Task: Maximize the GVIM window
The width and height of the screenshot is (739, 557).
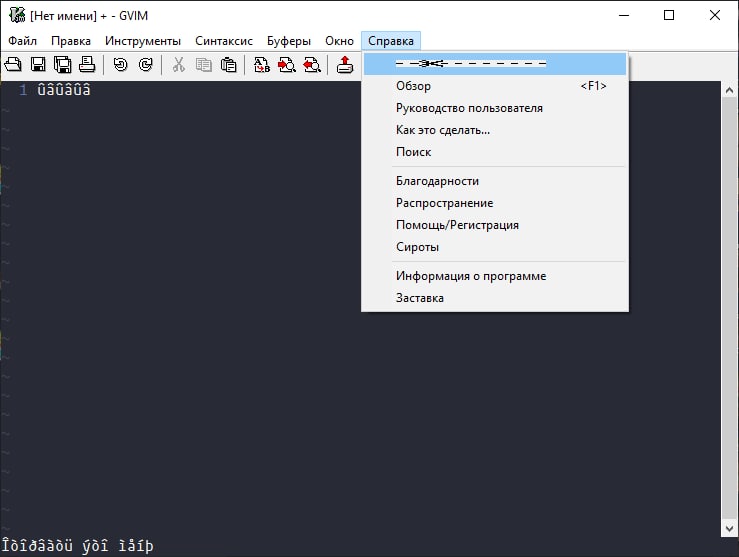Action: tap(669, 15)
